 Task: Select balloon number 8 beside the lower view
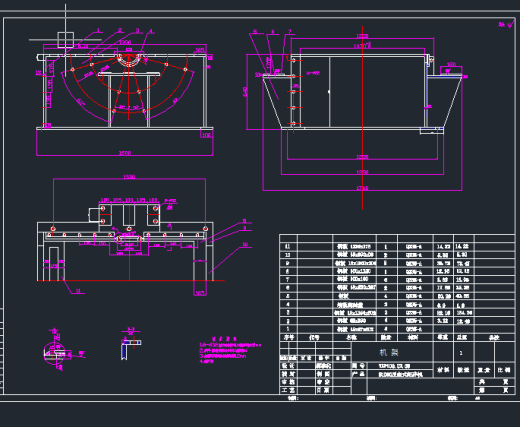pyautogui.click(x=244, y=221)
